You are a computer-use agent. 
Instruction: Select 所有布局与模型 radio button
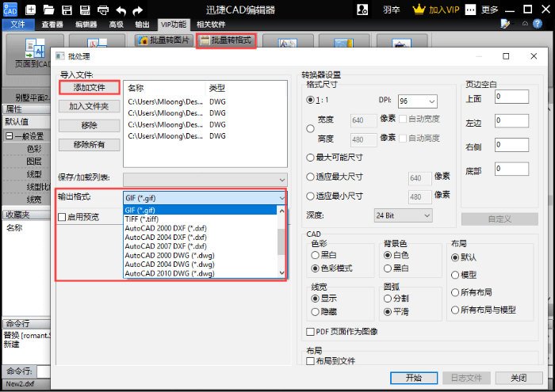(455, 310)
